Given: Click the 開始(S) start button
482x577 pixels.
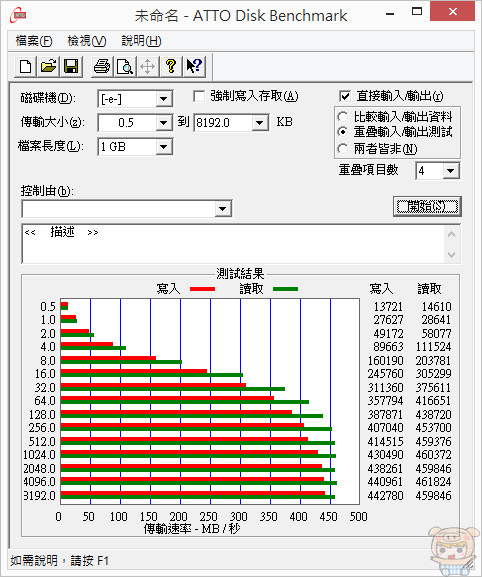Looking at the screenshot, I should pos(427,206).
